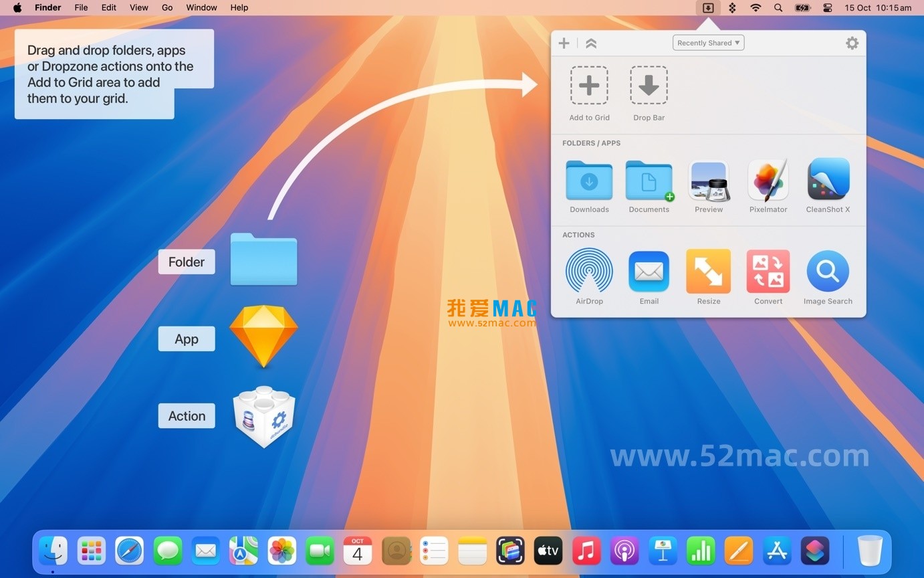Open the Downloads folder in Dropzone grid

(x=589, y=181)
